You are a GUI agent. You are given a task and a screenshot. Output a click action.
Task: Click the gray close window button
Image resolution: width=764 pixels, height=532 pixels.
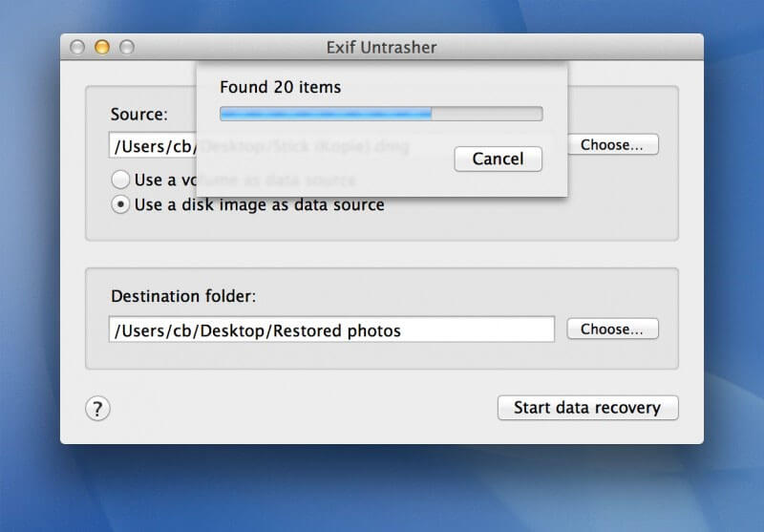pos(77,47)
